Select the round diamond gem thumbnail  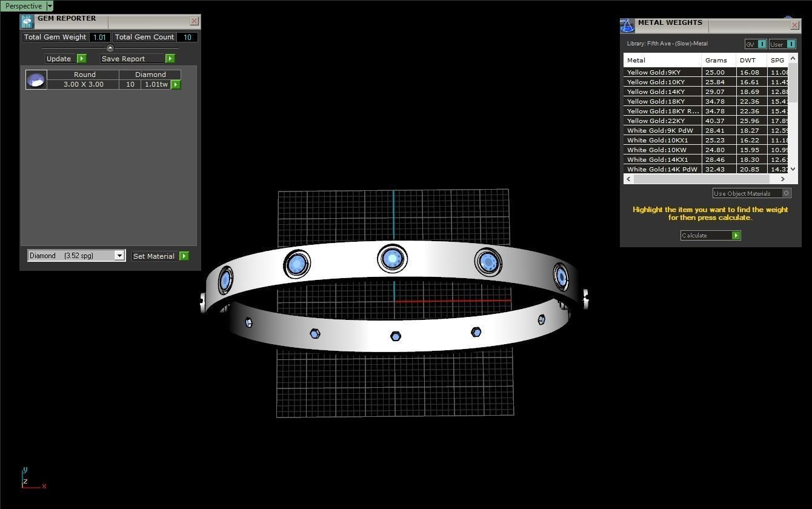[x=36, y=79]
